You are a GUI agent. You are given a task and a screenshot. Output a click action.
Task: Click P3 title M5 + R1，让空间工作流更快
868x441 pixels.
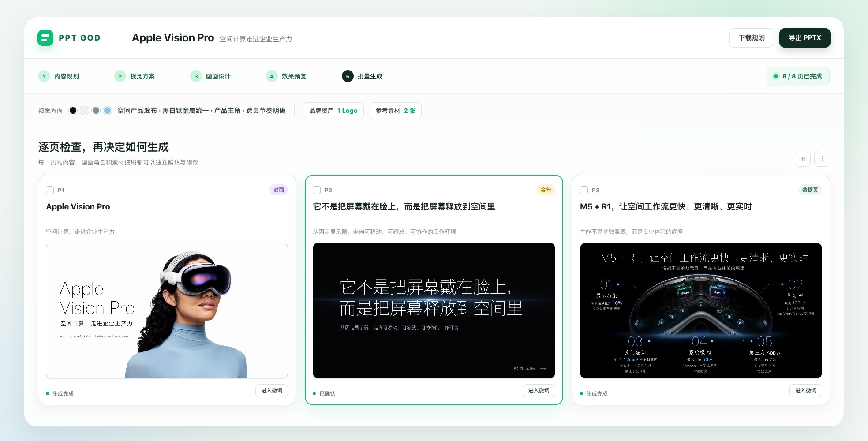[x=666, y=207]
